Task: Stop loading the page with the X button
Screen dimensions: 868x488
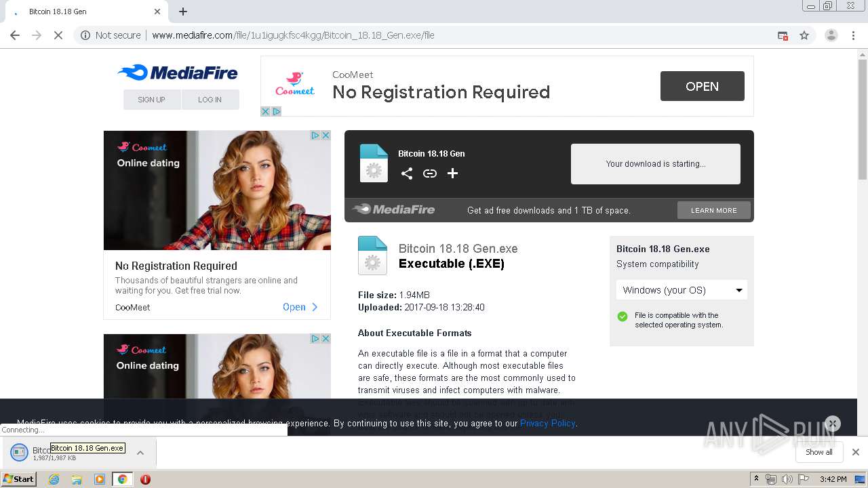Action: click(x=58, y=35)
